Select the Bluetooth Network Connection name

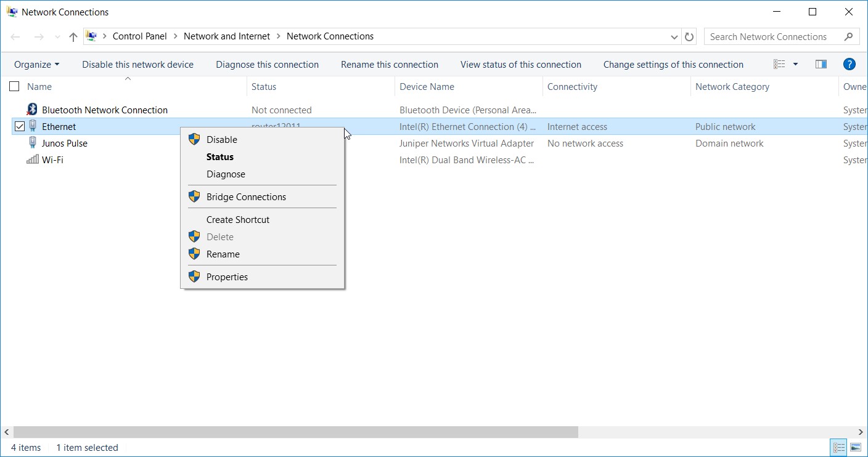(105, 110)
